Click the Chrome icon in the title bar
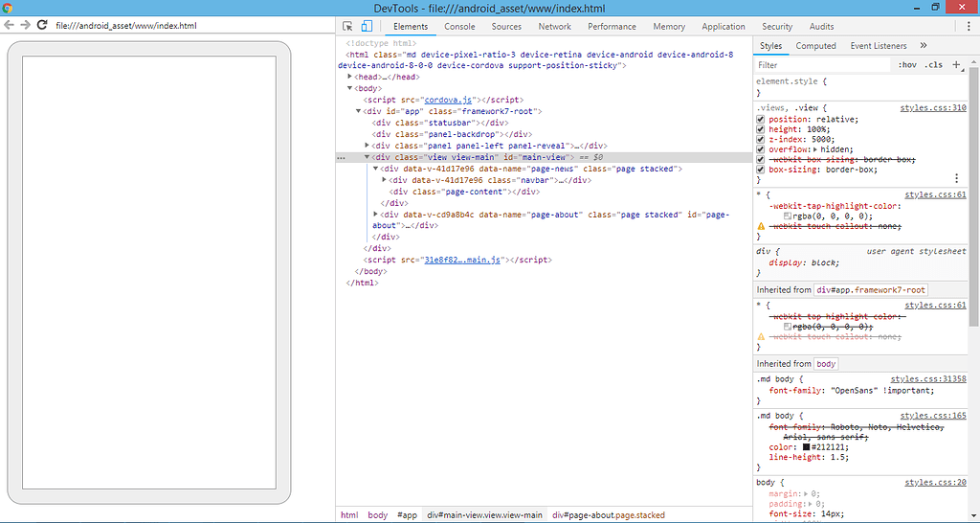The height and width of the screenshot is (523, 980). [8, 8]
